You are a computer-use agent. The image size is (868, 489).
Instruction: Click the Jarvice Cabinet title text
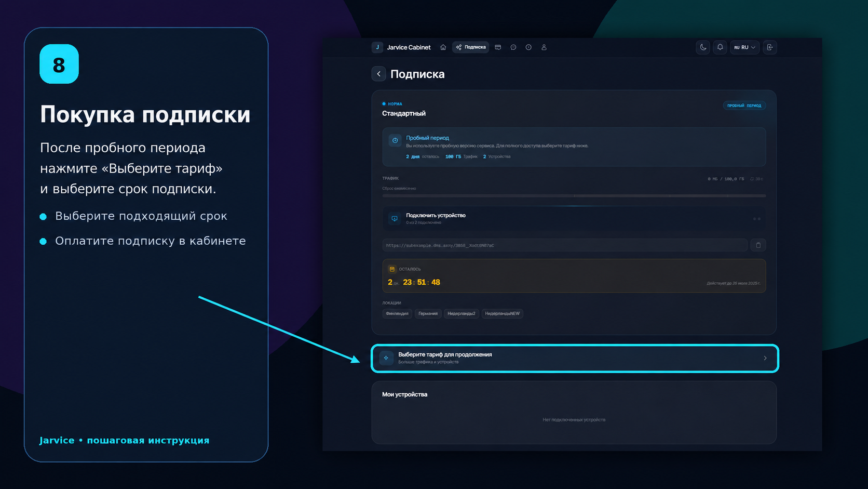[x=409, y=47]
